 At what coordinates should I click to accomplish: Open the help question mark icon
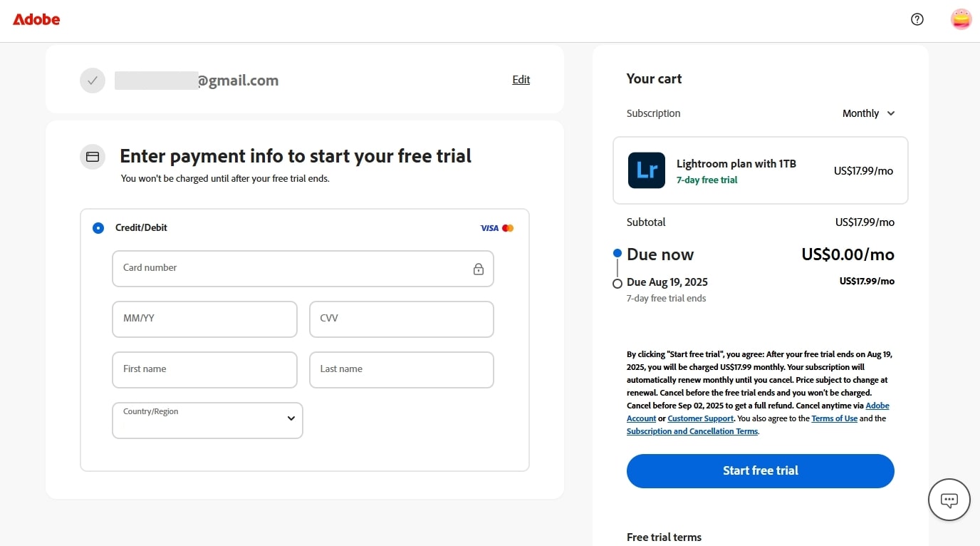point(917,19)
